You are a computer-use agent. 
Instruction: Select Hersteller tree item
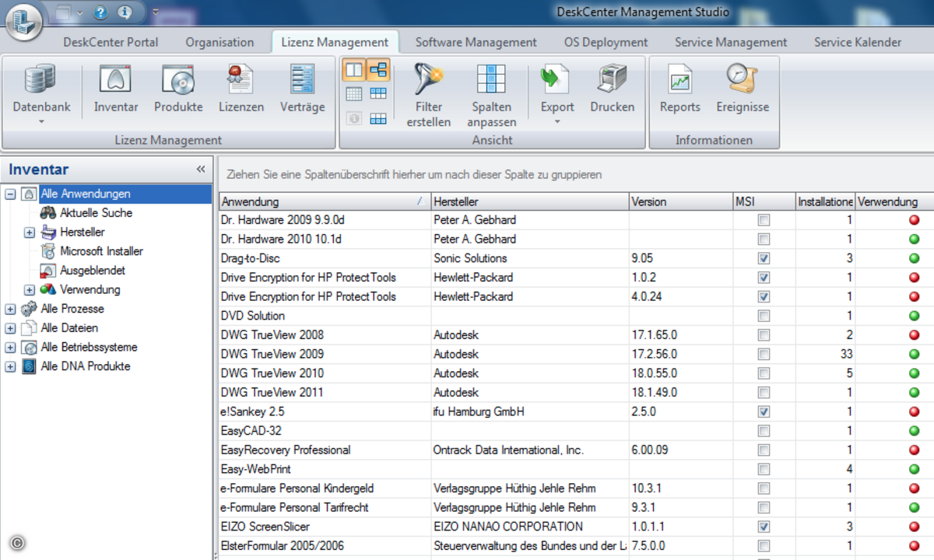coord(82,232)
